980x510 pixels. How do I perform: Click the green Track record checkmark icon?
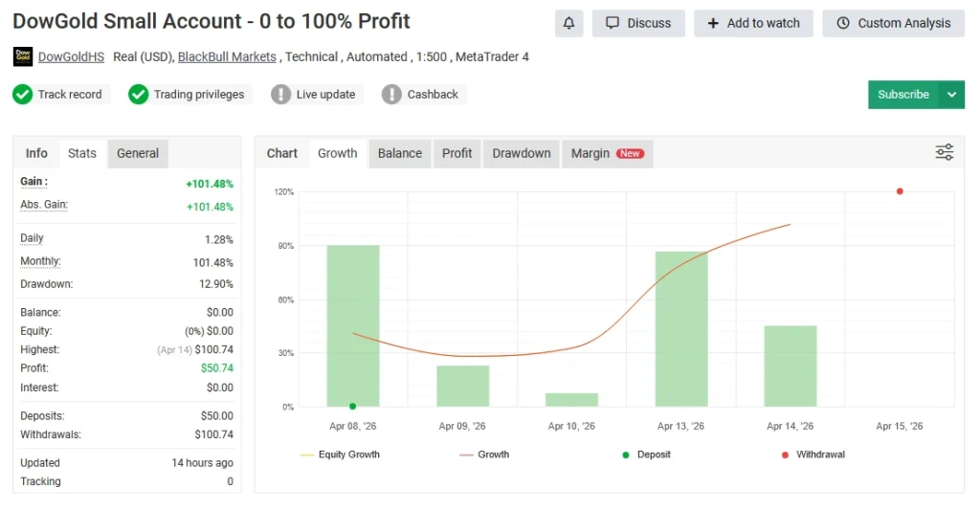click(x=23, y=95)
